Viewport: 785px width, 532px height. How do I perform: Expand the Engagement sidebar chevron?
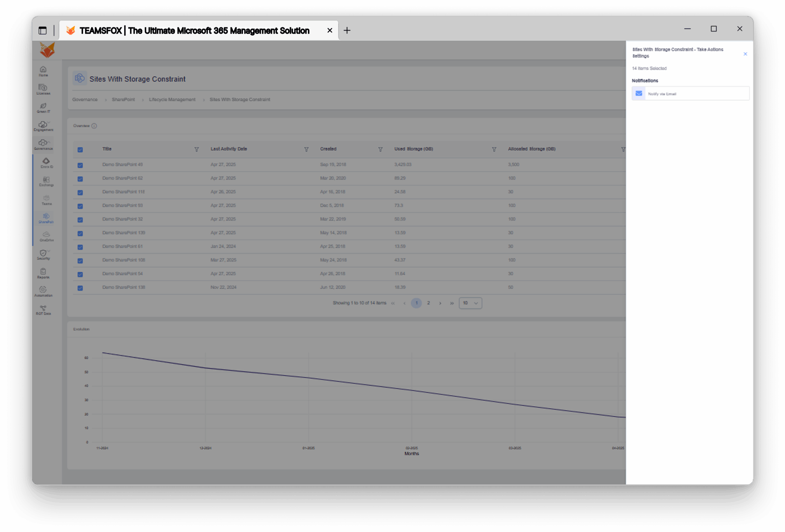click(49, 123)
